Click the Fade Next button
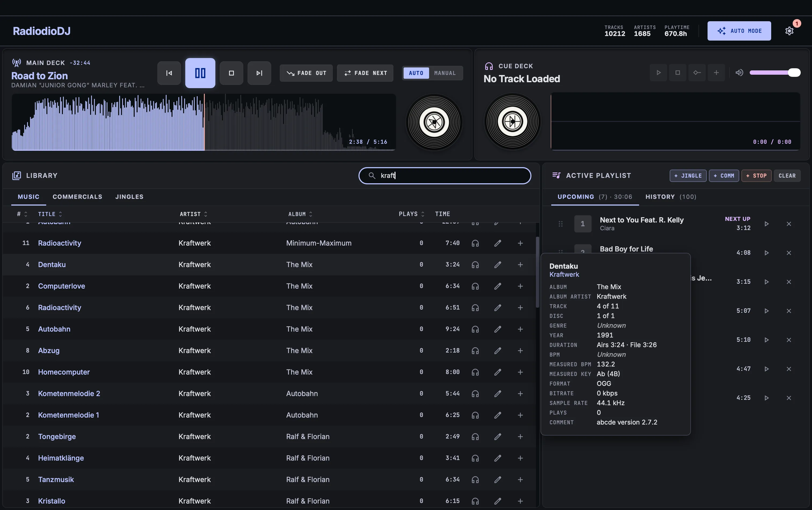 coord(365,73)
